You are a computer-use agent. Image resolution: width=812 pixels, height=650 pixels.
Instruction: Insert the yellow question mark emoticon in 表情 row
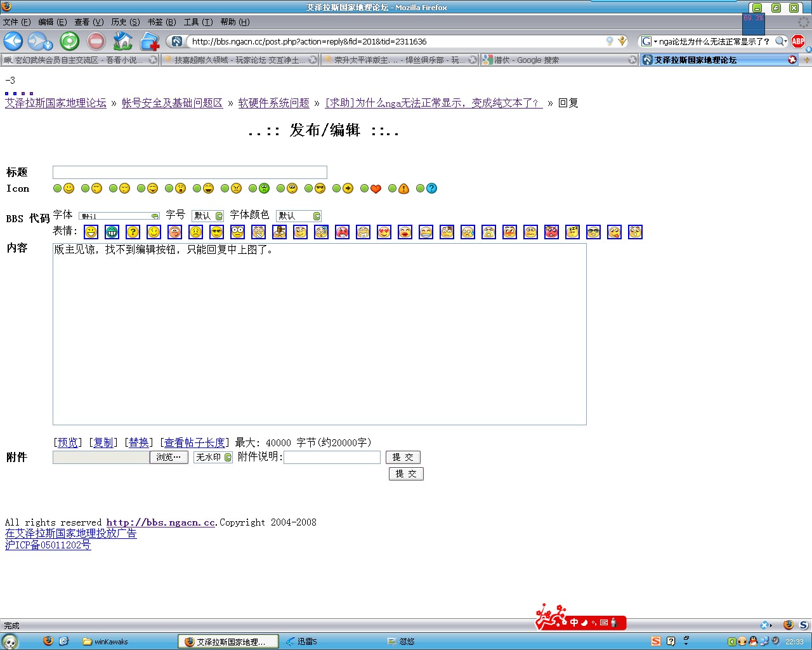point(133,232)
